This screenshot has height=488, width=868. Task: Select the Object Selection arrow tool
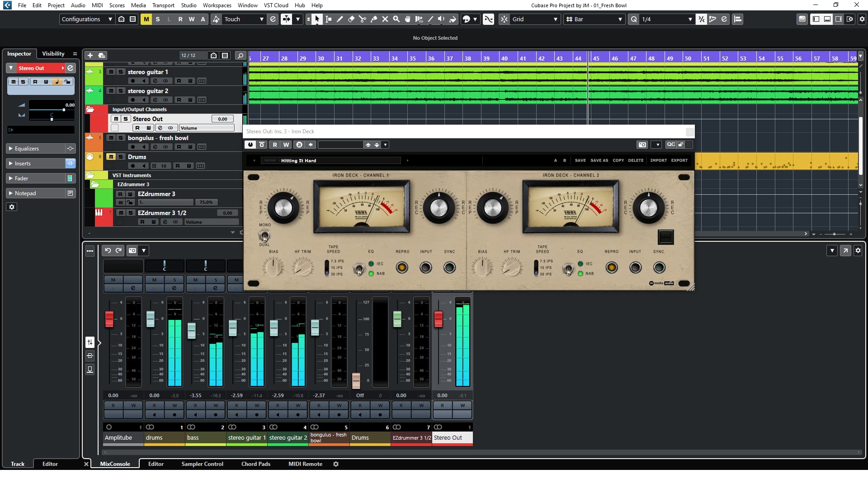(x=317, y=19)
